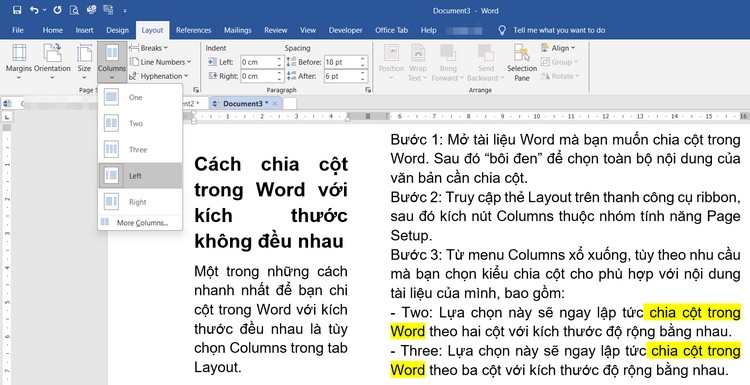Click the text "Bước 1:" in the document
This screenshot has height=385, width=750.
(x=416, y=140)
